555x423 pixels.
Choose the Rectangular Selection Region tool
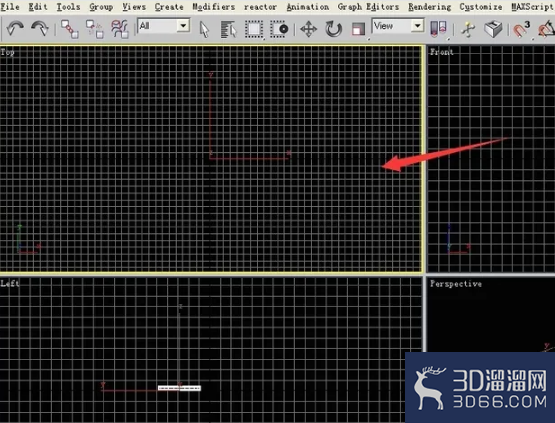[253, 29]
